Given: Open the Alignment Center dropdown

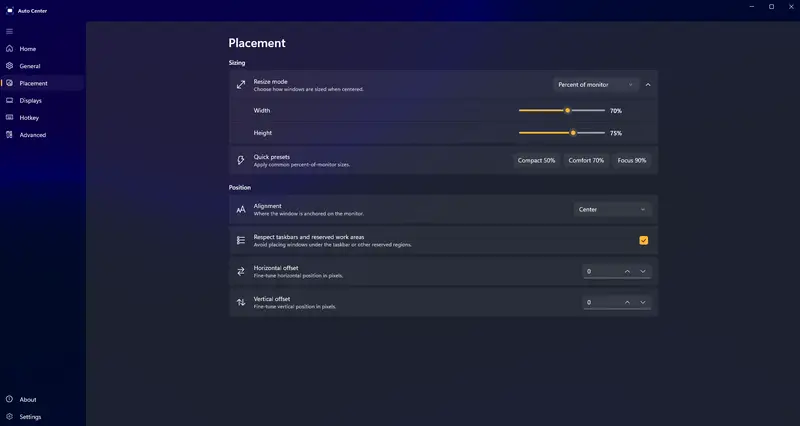Looking at the screenshot, I should pos(612,210).
